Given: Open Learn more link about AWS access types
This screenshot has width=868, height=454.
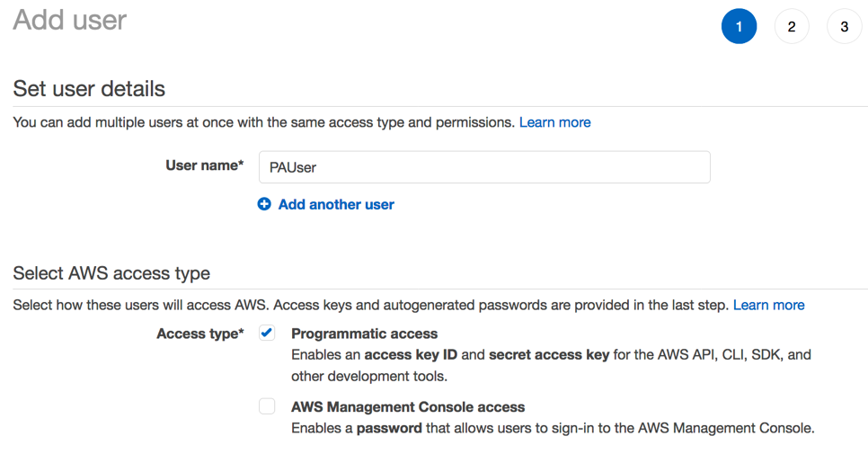Looking at the screenshot, I should [768, 306].
